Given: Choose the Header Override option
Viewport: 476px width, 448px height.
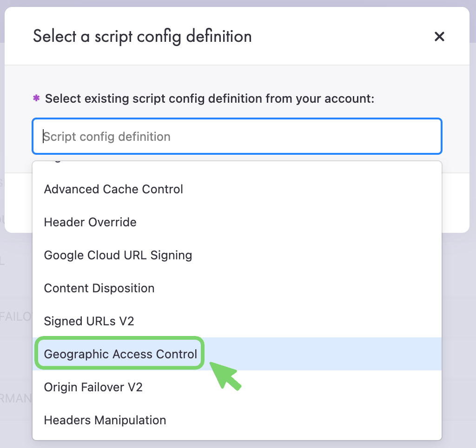Looking at the screenshot, I should pos(90,222).
